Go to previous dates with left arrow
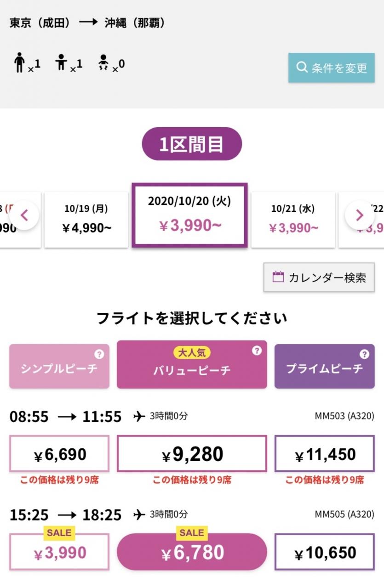384x588 pixels. (25, 215)
